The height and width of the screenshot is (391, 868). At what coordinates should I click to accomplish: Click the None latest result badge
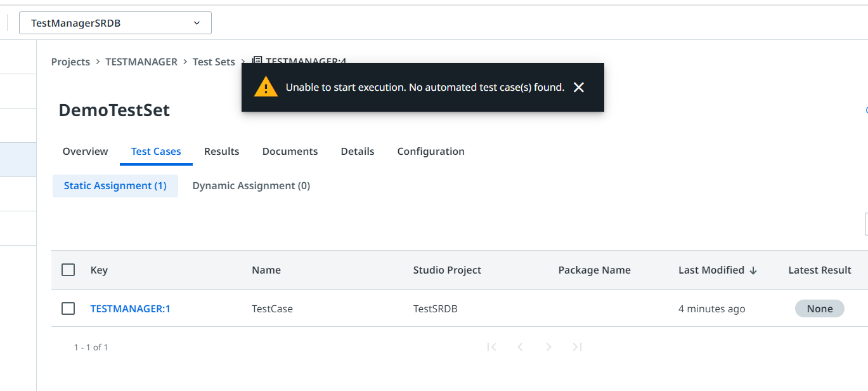tap(819, 309)
